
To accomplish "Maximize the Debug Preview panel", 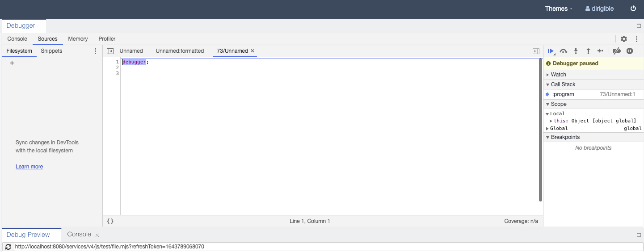I will [x=639, y=235].
